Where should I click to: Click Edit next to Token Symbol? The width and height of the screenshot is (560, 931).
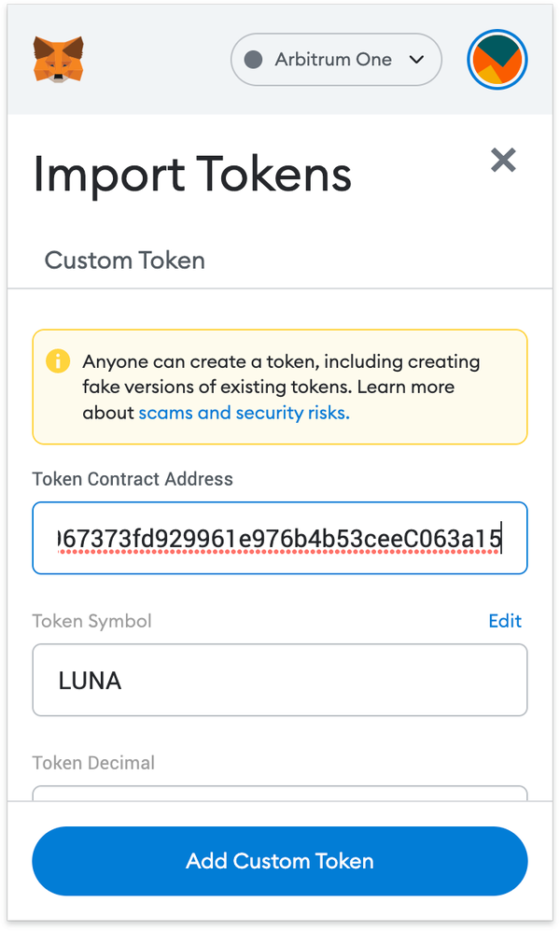[505, 621]
